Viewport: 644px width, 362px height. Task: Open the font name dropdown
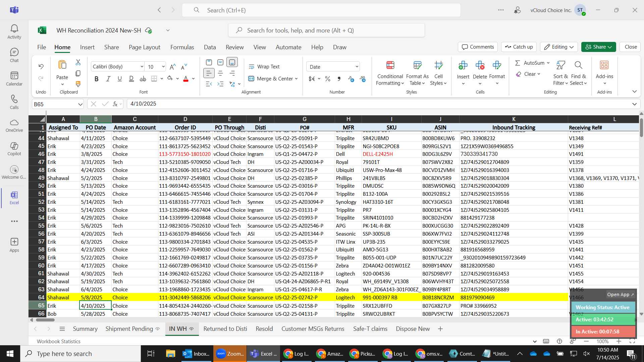(142, 67)
